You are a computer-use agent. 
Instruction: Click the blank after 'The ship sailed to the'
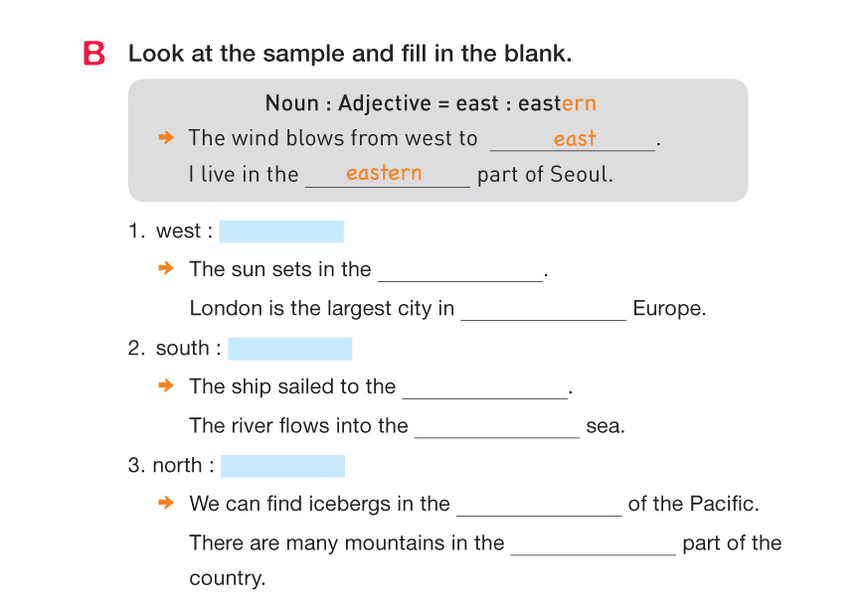[x=484, y=388]
